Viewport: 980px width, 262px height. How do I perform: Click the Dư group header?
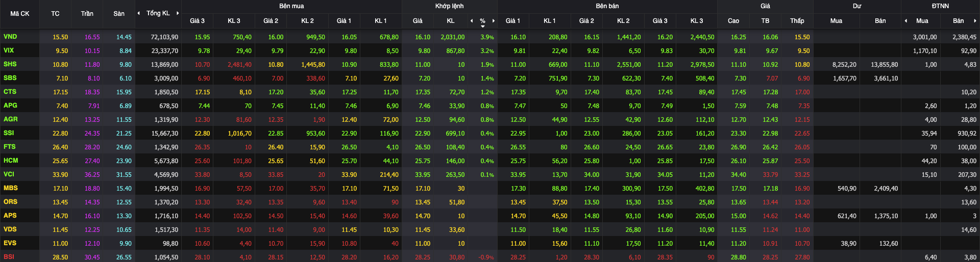[857, 6]
